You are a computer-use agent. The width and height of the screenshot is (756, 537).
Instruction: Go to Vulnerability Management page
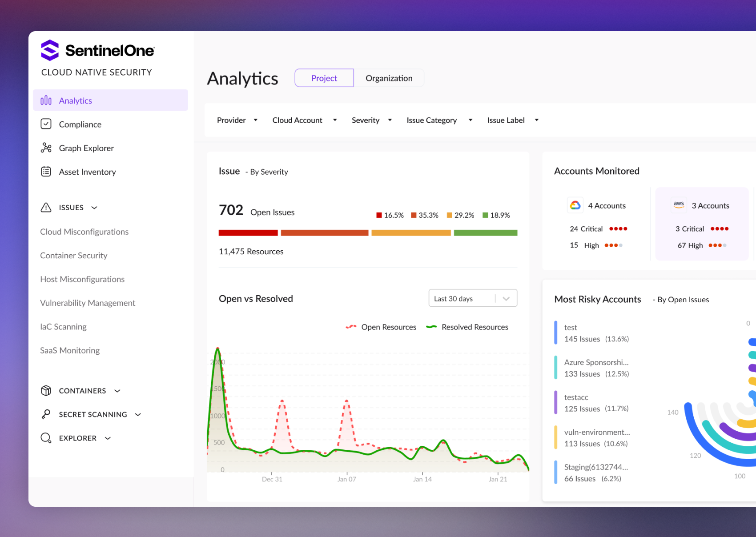88,303
